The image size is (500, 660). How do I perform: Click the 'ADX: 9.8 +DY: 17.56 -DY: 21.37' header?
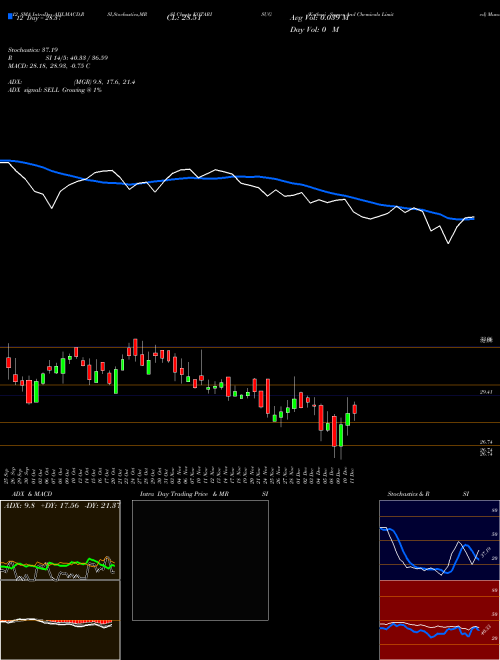pyautogui.click(x=61, y=506)
